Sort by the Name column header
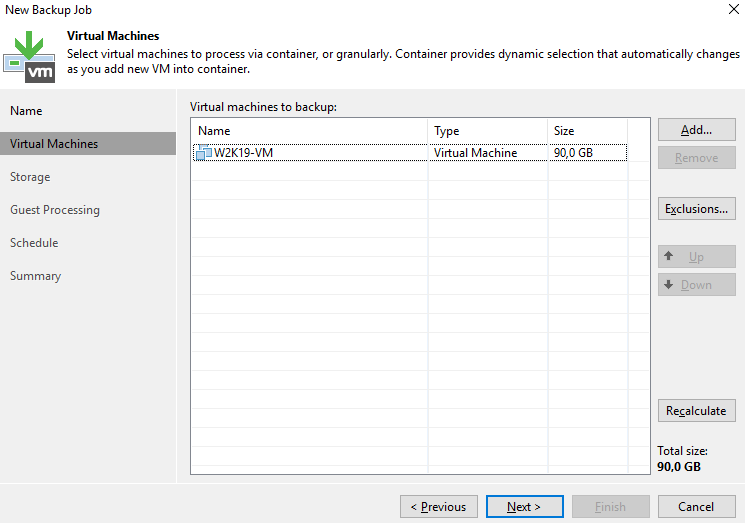 pyautogui.click(x=310, y=131)
